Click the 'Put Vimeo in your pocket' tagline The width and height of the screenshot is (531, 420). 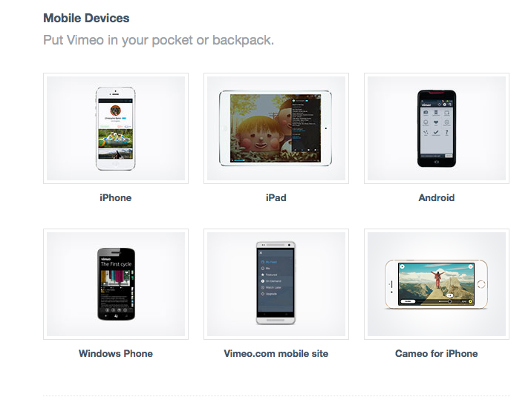tap(158, 40)
